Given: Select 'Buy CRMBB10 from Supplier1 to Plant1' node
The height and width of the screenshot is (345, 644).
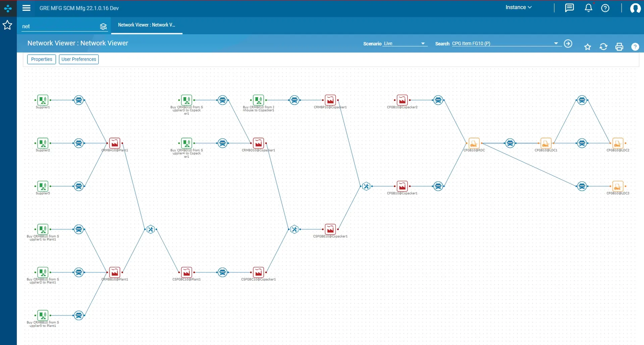Looking at the screenshot, I should click(x=43, y=229).
